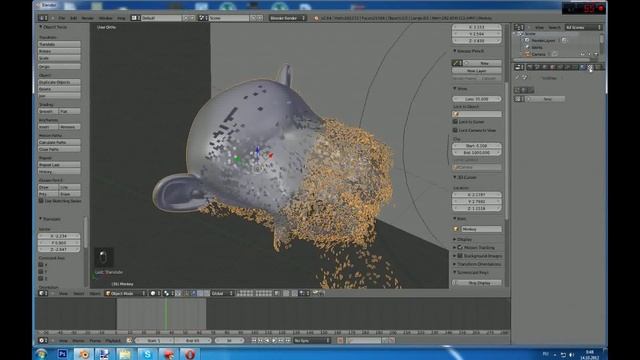Insert a keyframe with Insert button
This screenshot has height=360, width=640.
(48, 127)
